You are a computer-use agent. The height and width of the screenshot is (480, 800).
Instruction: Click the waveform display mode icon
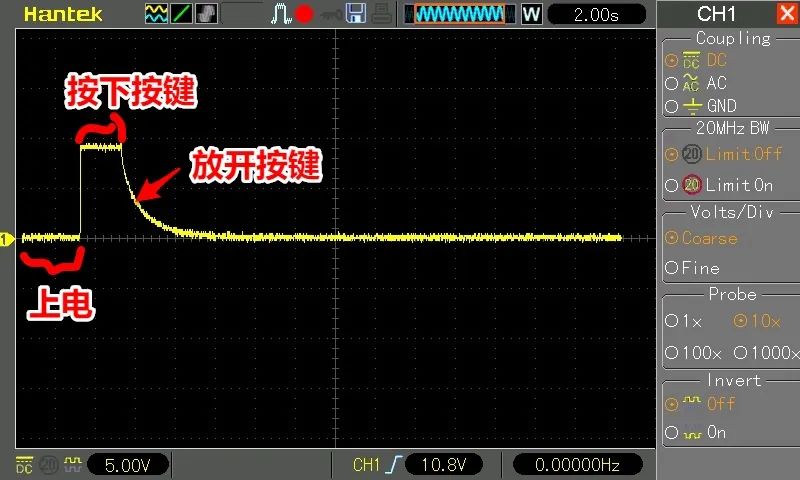157,14
